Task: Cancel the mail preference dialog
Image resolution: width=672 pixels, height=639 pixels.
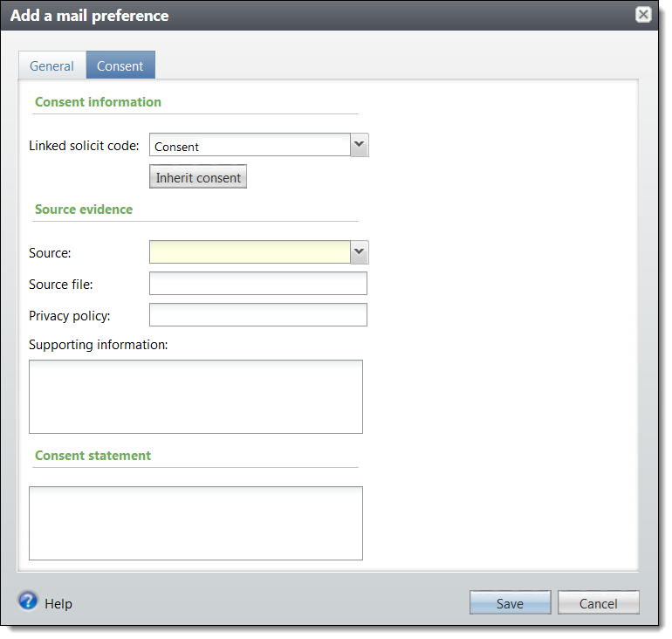Action: click(599, 602)
